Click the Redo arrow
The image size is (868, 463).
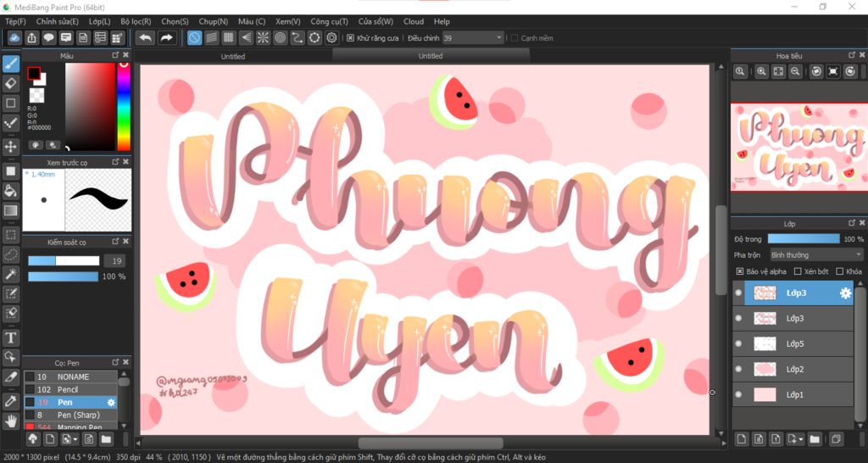165,37
